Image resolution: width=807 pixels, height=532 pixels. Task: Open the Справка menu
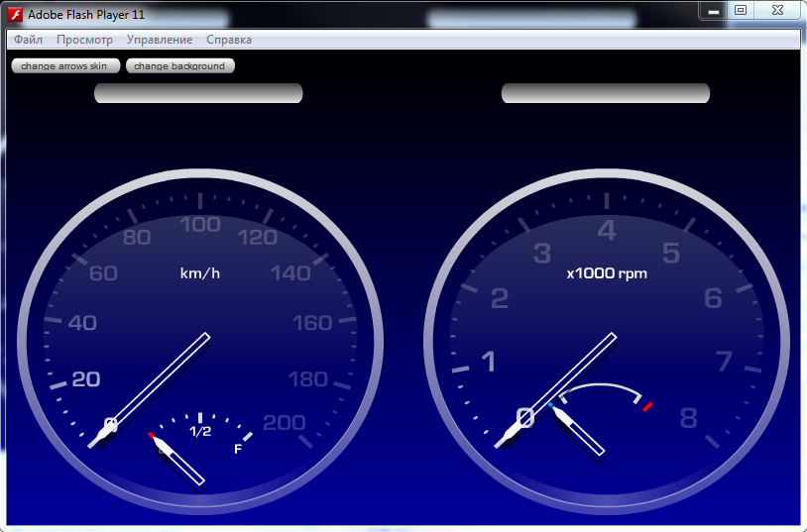229,40
